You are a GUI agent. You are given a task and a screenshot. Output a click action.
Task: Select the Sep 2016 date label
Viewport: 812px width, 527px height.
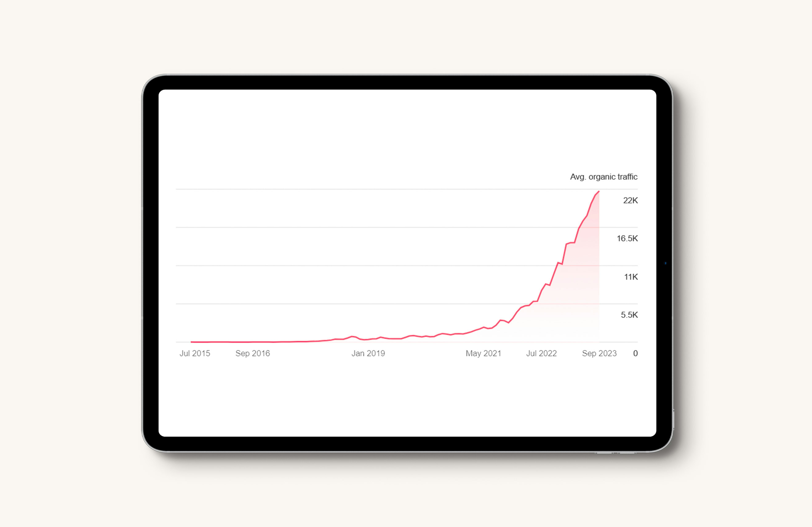pos(253,353)
